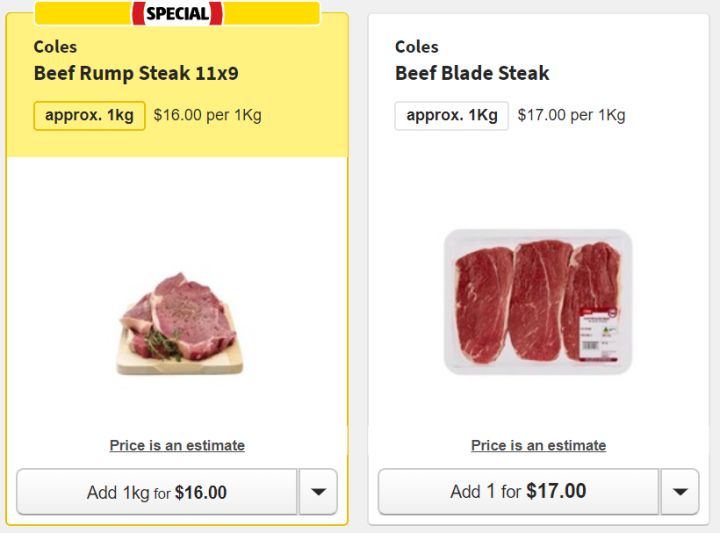Add 1kg of Rump Steak for $16.00

[157, 492]
